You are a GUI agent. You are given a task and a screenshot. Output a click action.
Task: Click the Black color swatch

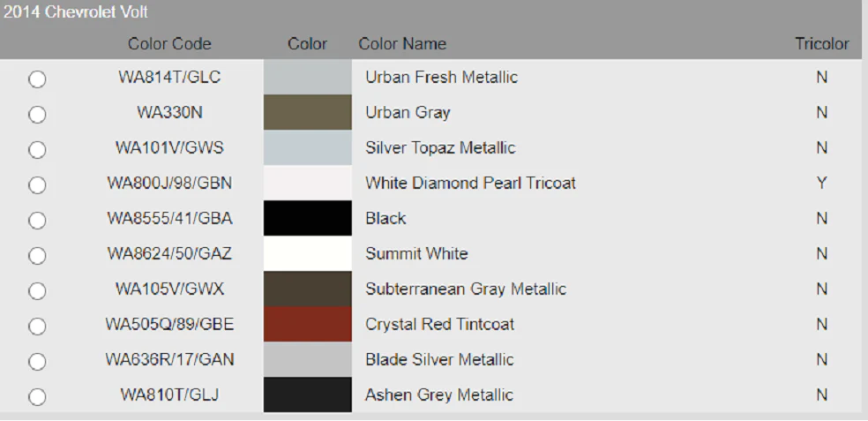[307, 218]
